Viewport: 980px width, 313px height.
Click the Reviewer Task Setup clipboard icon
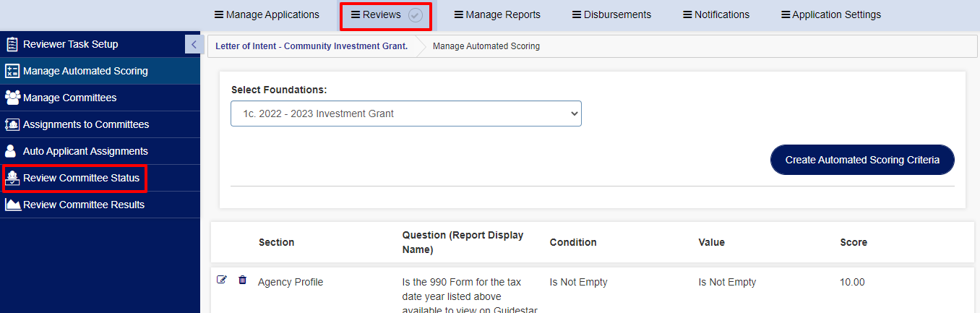[x=12, y=44]
